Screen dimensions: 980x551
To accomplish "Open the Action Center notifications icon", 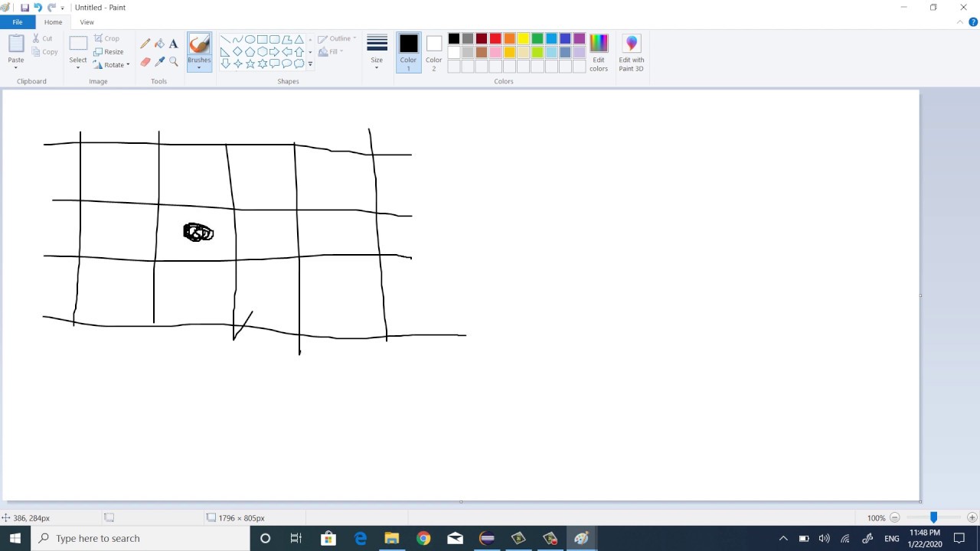I will tap(959, 538).
